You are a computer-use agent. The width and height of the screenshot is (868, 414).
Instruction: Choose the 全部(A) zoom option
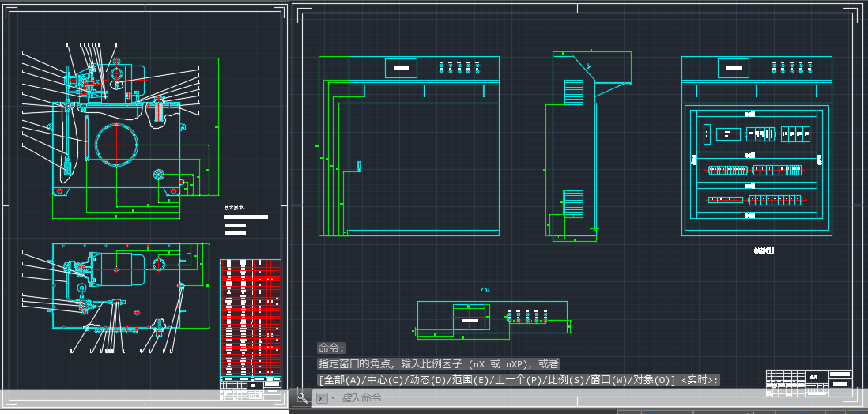341,380
